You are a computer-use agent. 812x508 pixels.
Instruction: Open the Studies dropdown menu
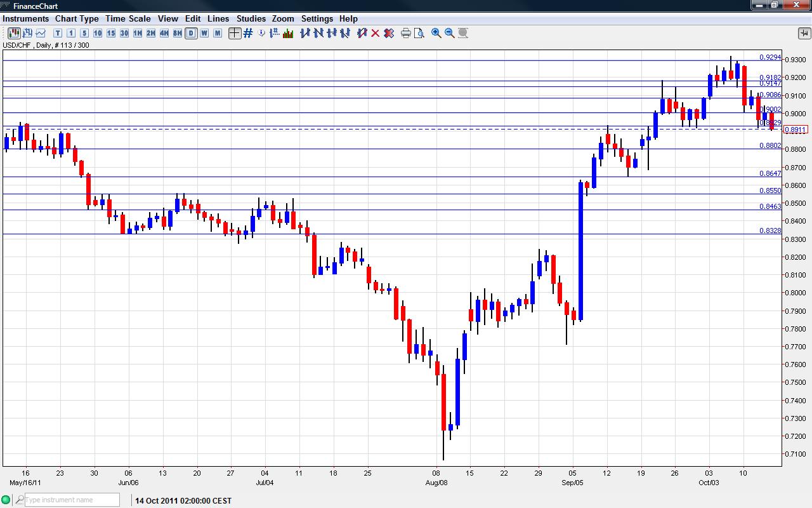(x=251, y=18)
